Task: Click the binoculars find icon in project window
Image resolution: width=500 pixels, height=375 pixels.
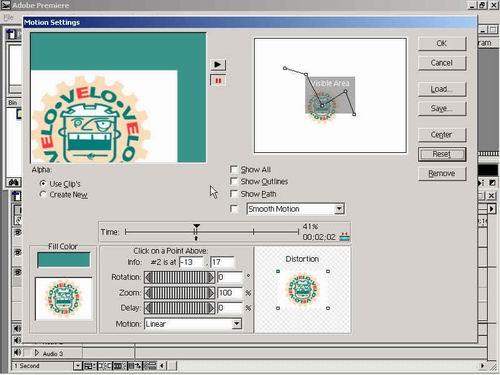Action: point(14,182)
